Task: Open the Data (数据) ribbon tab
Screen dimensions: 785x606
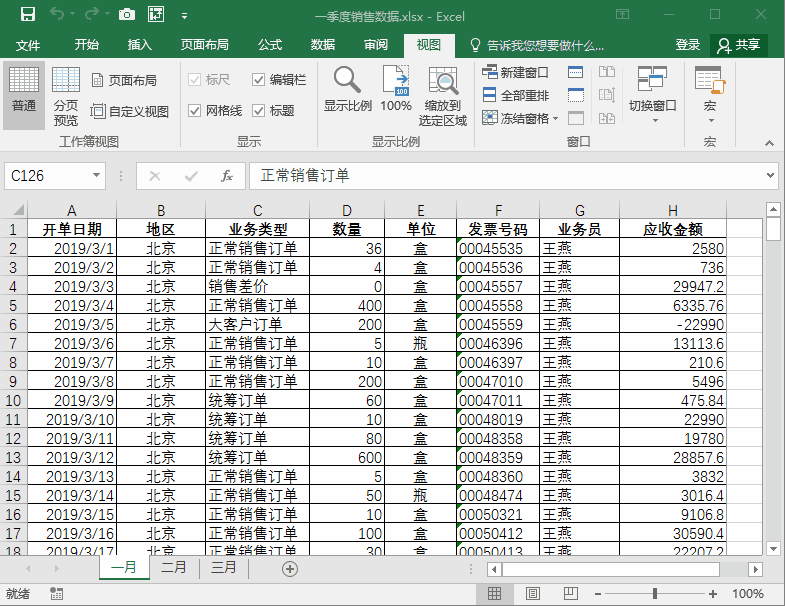Action: (323, 45)
